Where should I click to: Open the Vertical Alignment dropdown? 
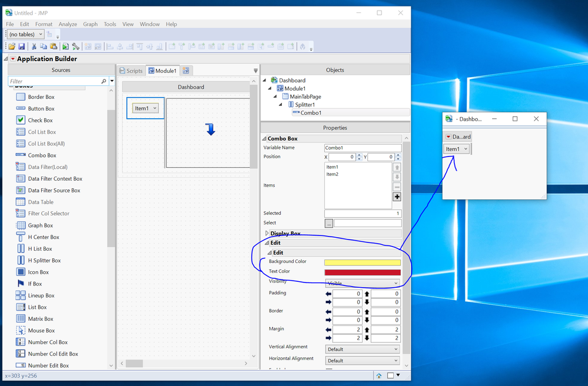pos(362,350)
